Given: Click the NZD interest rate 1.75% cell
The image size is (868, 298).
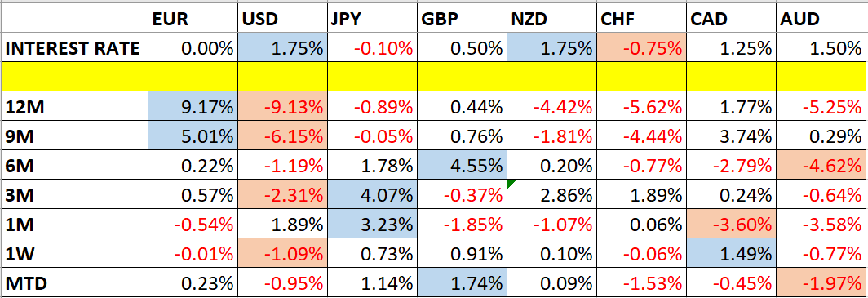Looking at the screenshot, I should click(x=551, y=48).
